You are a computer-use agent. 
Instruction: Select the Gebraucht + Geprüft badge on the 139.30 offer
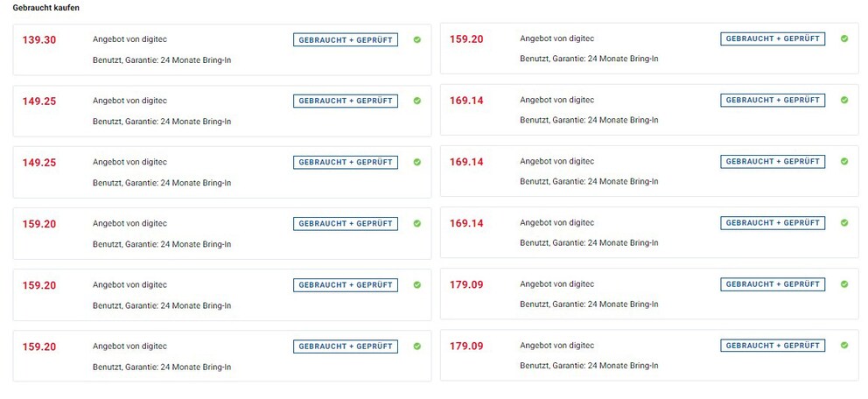click(346, 40)
